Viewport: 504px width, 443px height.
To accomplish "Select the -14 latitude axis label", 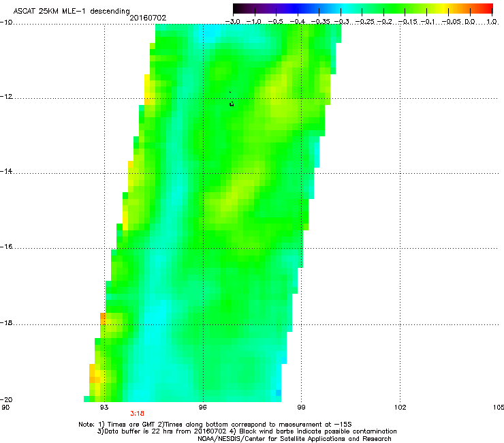I will tap(6, 172).
